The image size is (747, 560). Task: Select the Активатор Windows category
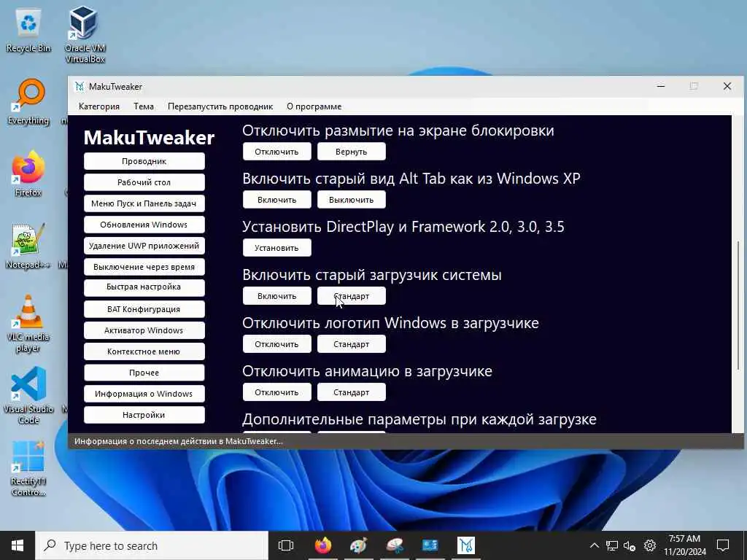(144, 330)
